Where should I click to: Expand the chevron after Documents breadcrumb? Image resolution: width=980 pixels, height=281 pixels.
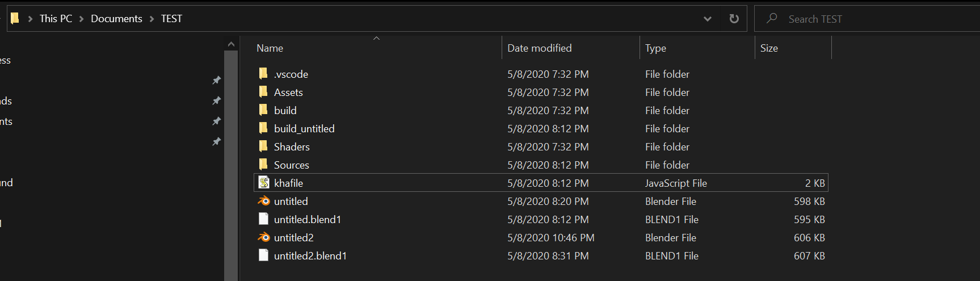click(x=152, y=19)
